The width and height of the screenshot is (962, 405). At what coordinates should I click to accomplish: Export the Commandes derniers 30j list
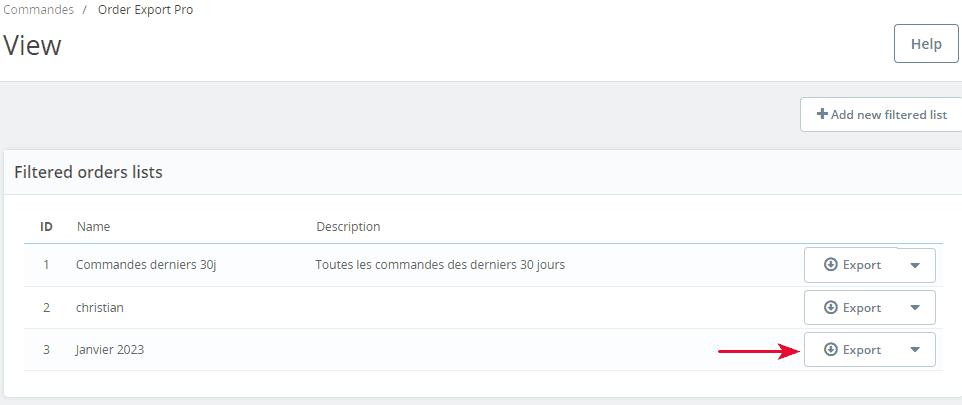pyautogui.click(x=852, y=265)
